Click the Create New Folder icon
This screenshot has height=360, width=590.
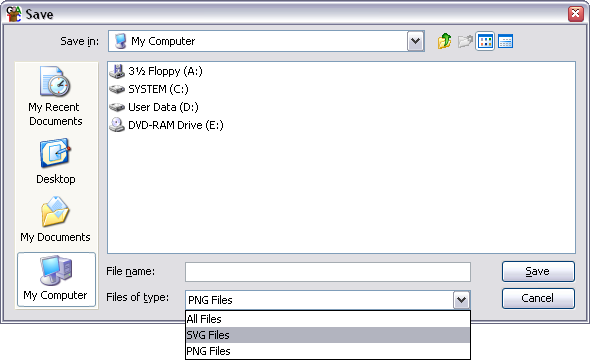click(465, 41)
